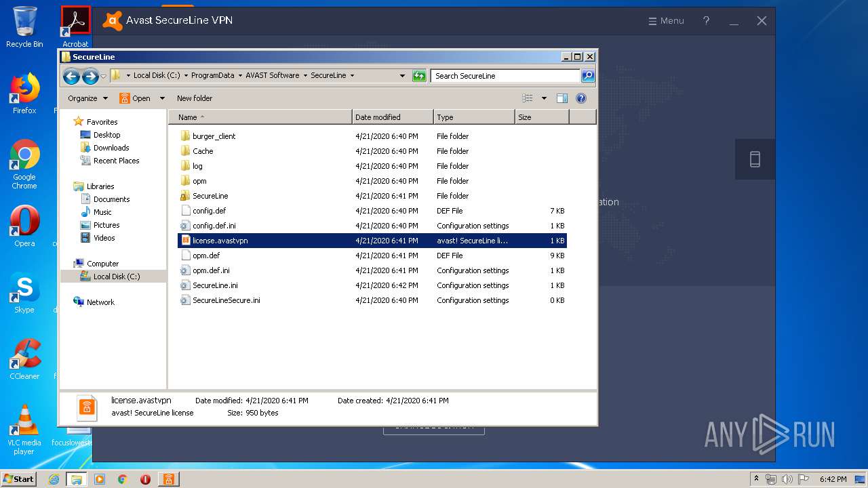Image resolution: width=868 pixels, height=488 pixels.
Task: Click the Chrome taskbar icon
Action: click(x=122, y=479)
